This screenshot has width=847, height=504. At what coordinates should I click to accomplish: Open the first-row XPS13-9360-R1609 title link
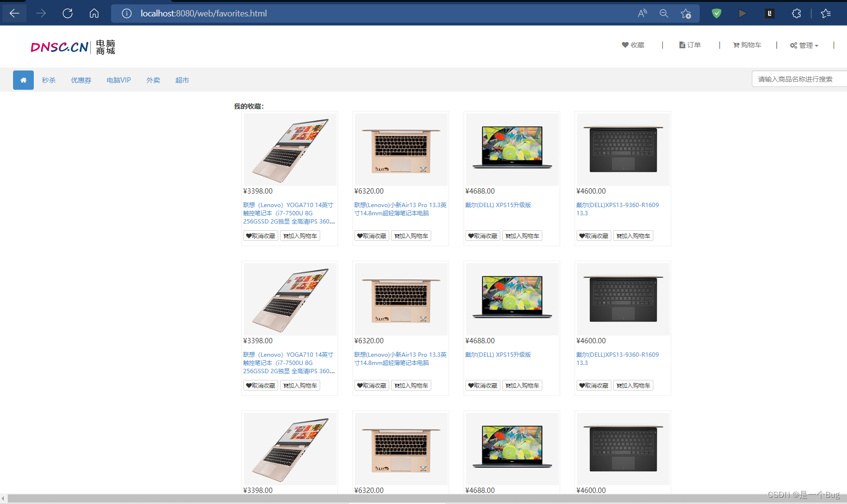(x=618, y=209)
